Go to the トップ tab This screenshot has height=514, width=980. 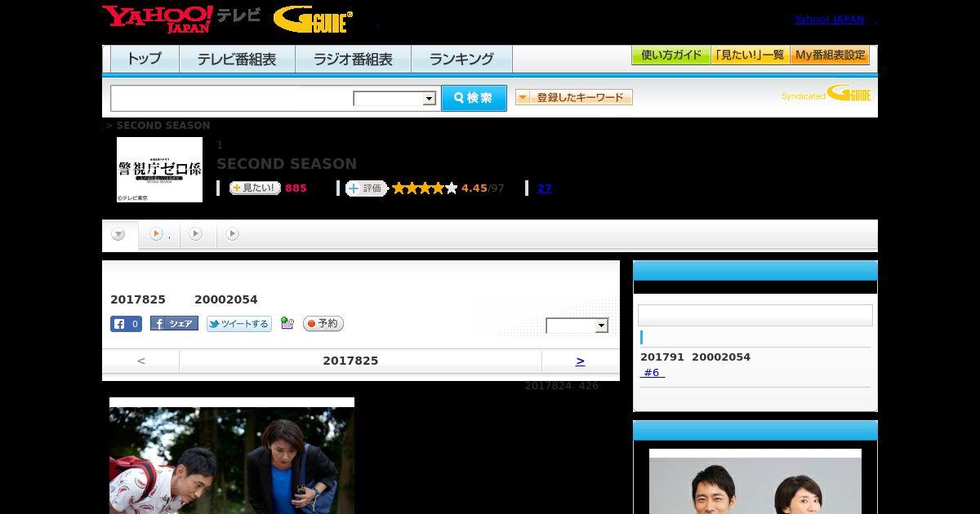tap(145, 59)
